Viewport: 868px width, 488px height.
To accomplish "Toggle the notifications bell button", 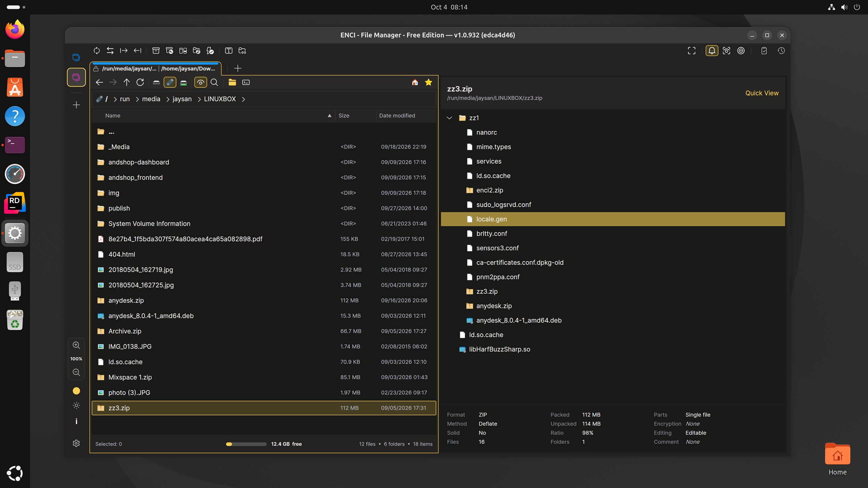I will click(712, 50).
